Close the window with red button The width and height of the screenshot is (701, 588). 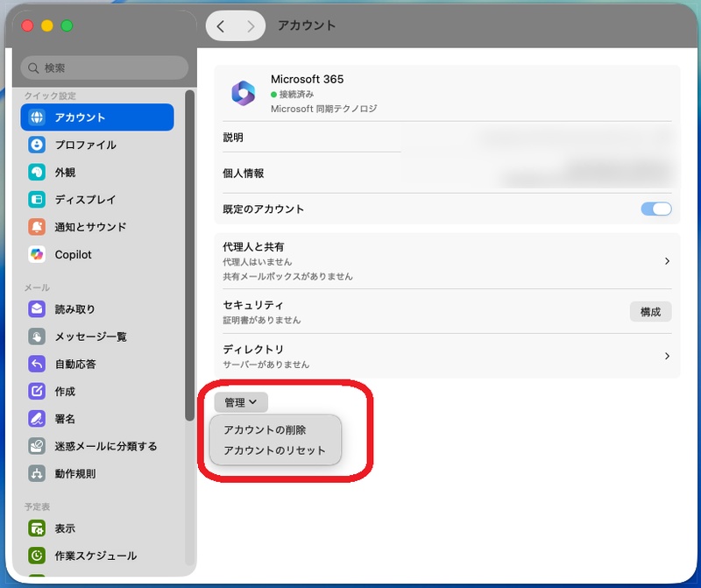click(x=27, y=25)
